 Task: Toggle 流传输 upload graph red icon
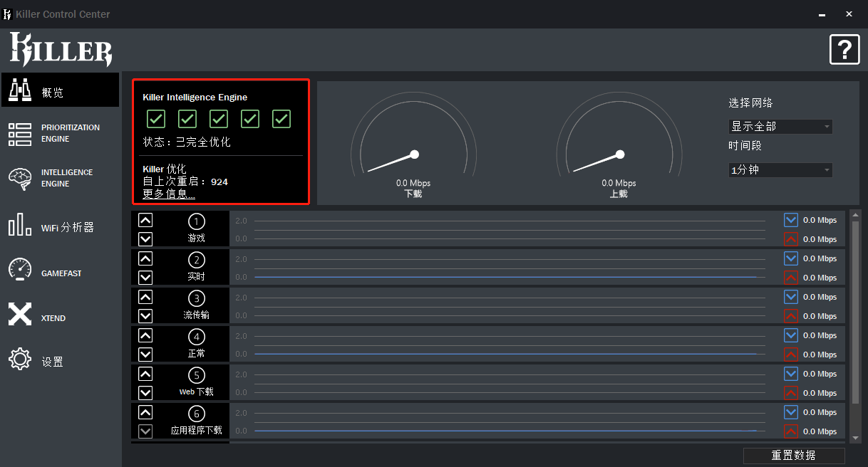791,316
